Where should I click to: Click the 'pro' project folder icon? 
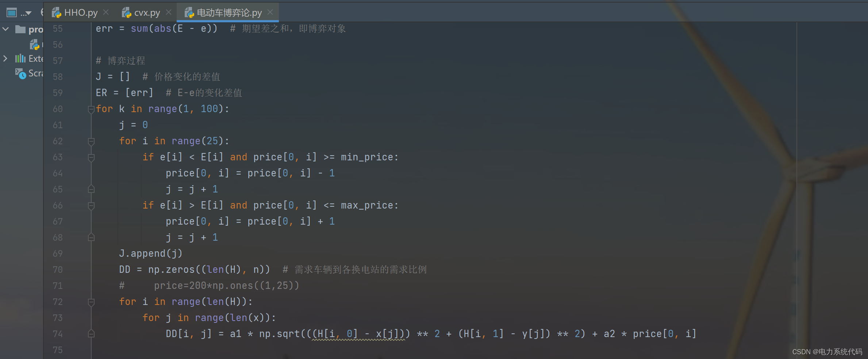pyautogui.click(x=20, y=29)
